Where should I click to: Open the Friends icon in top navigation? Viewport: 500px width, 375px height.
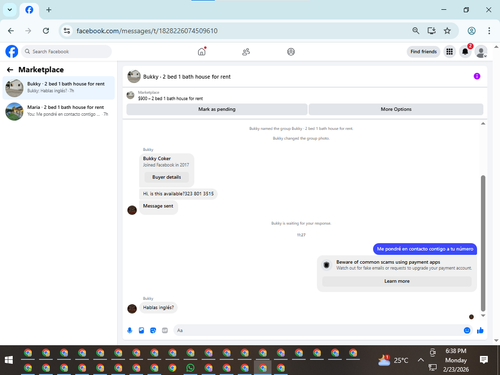pyautogui.click(x=246, y=52)
